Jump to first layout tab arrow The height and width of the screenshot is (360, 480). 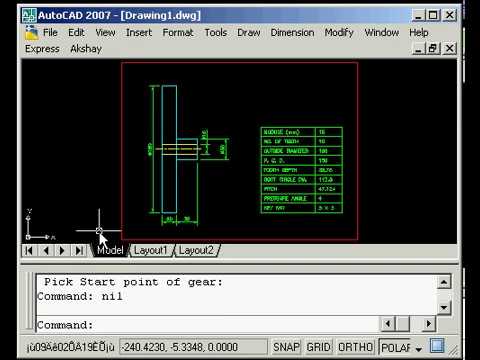coord(29,250)
